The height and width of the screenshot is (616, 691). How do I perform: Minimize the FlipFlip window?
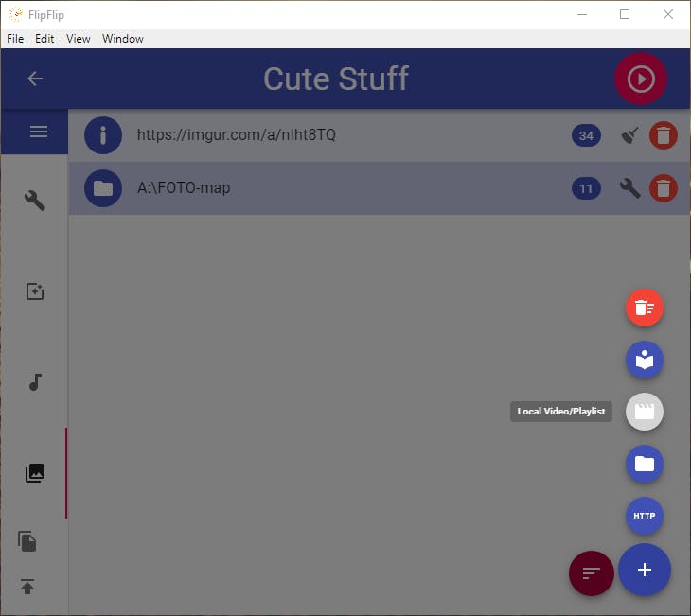(582, 14)
